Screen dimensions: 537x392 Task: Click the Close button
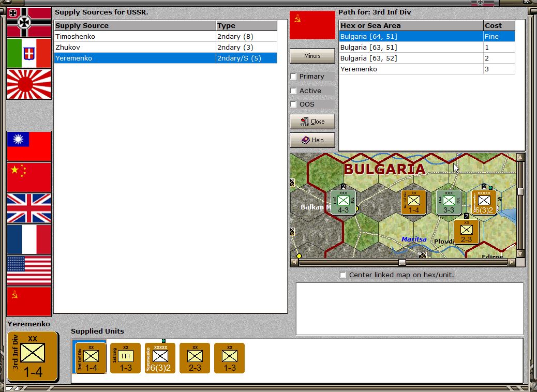tap(312, 122)
